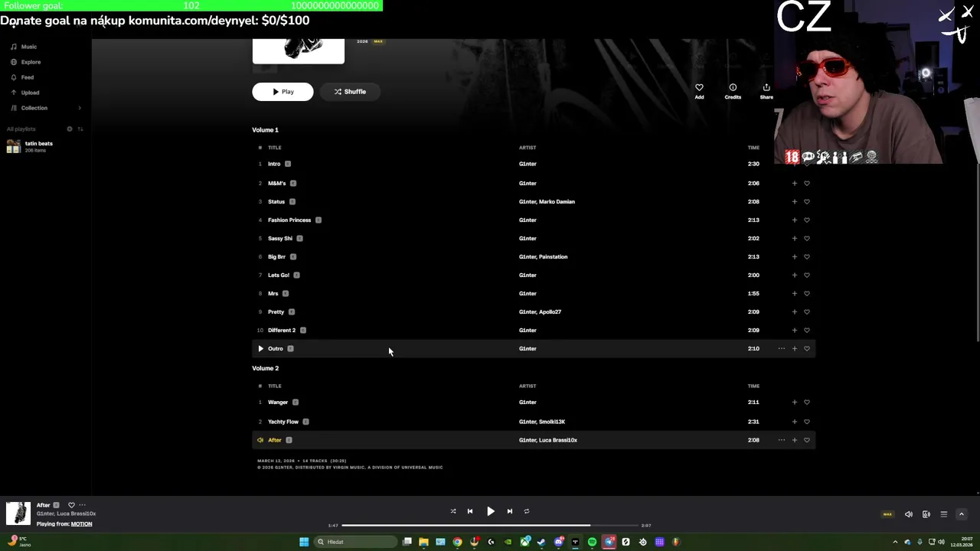Image resolution: width=980 pixels, height=551 pixels.
Task: Open the MAX audio quality selector
Action: 888,514
